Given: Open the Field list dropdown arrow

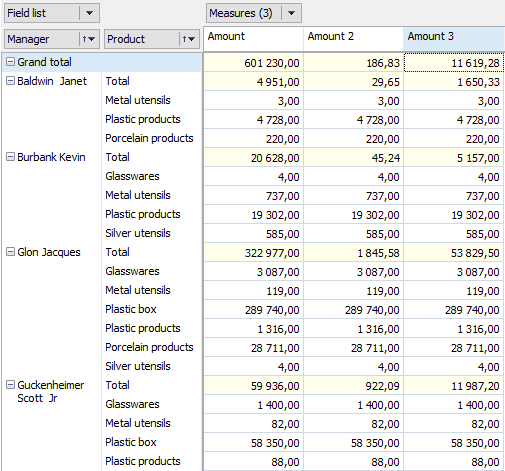Looking at the screenshot, I should [89, 13].
